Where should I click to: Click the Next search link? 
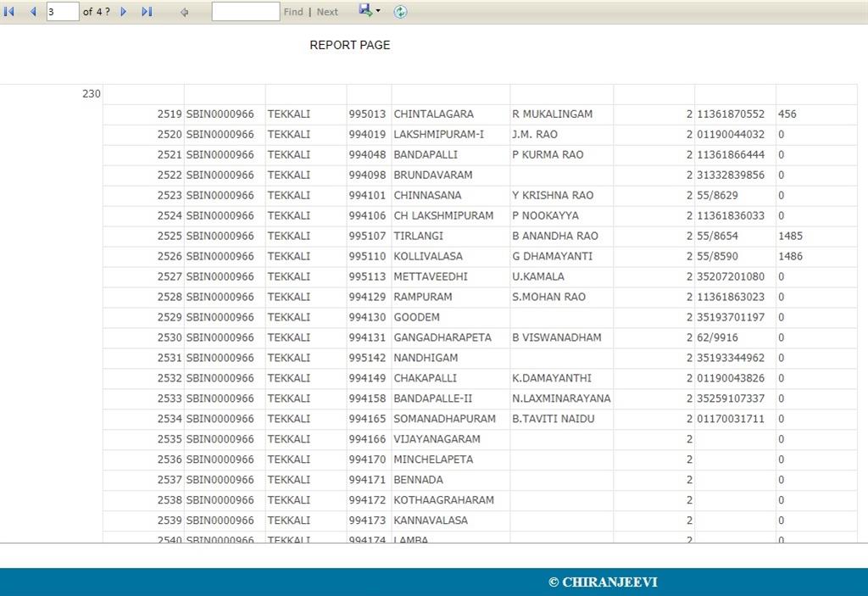click(327, 12)
